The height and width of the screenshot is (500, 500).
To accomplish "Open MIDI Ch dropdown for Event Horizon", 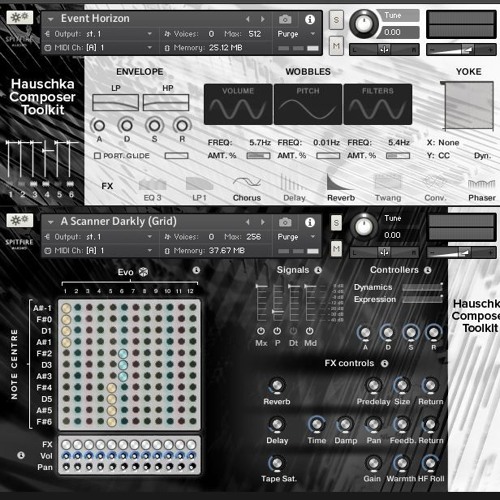I will (150, 47).
